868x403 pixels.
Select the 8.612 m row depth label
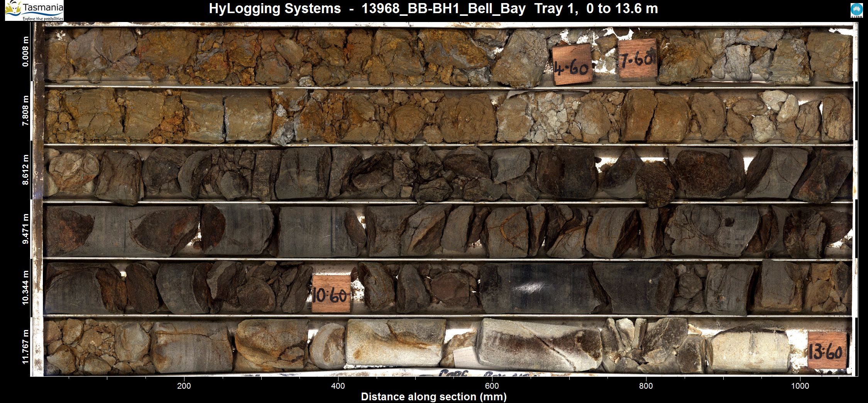(x=25, y=170)
